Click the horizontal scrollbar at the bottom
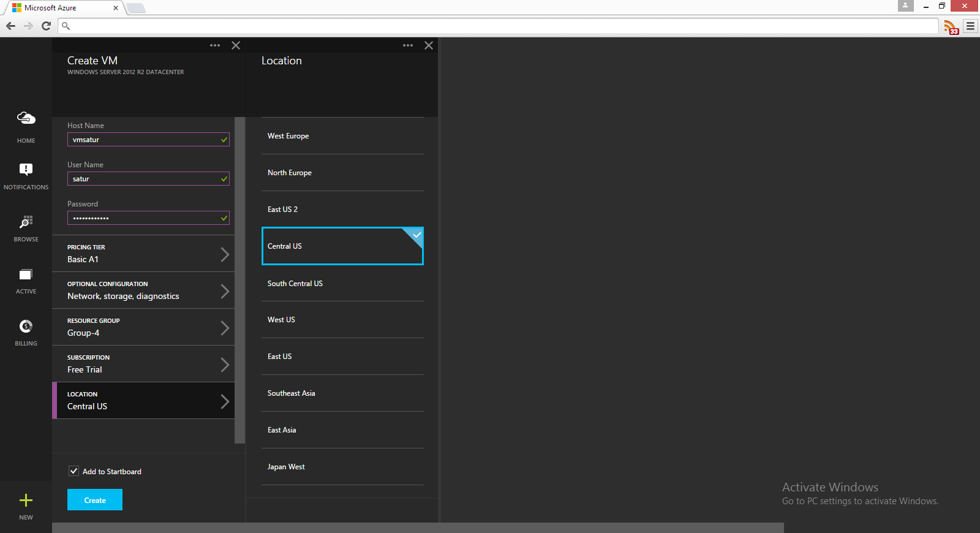 pyautogui.click(x=418, y=527)
